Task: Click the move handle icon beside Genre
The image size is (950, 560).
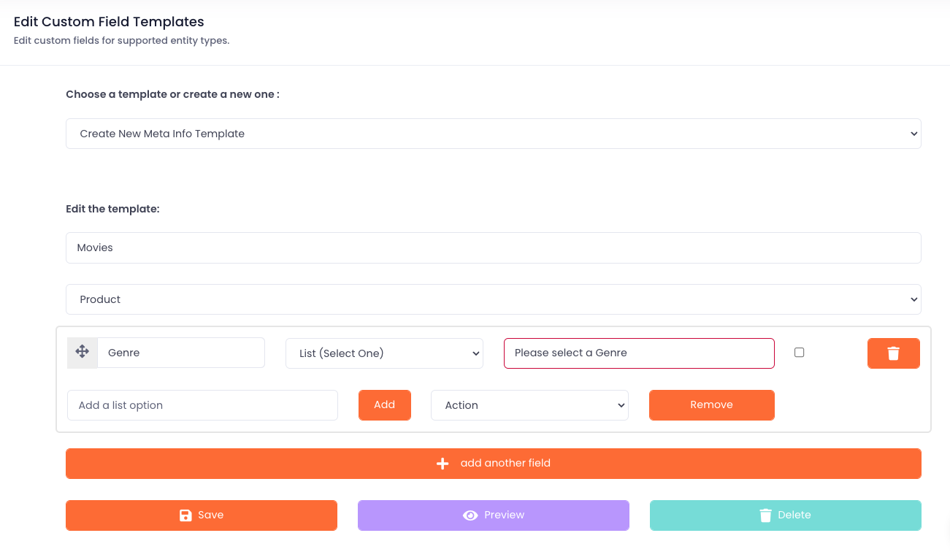Action: (83, 353)
